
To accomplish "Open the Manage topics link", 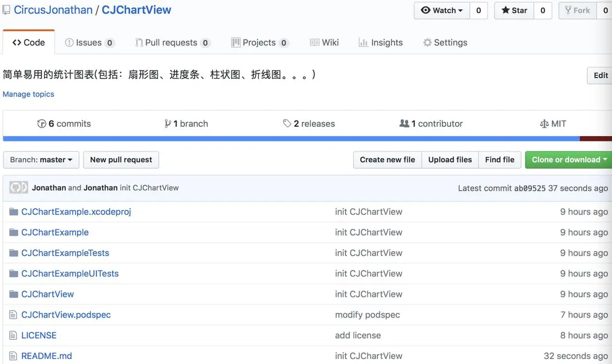I will pyautogui.click(x=28, y=94).
